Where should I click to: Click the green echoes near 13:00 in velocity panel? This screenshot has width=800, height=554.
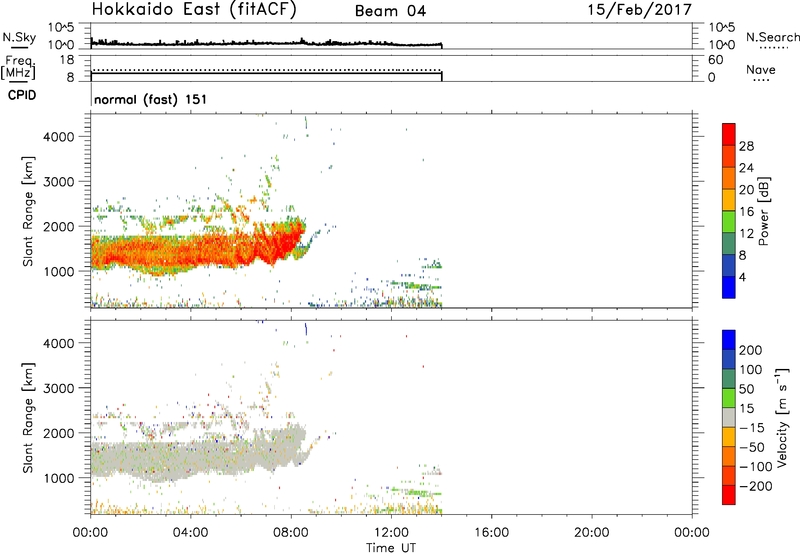(417, 493)
